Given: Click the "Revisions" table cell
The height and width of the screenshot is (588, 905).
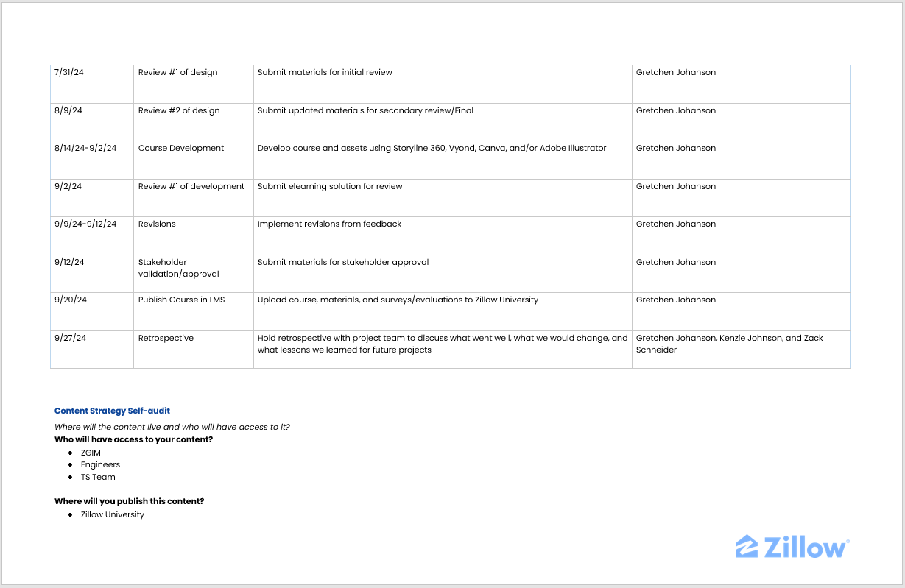Looking at the screenshot, I should point(157,224).
